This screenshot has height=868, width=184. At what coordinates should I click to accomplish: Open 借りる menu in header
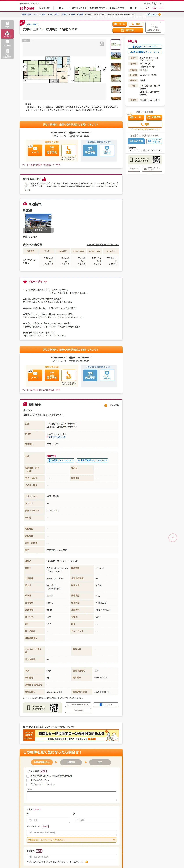coord(45,8)
